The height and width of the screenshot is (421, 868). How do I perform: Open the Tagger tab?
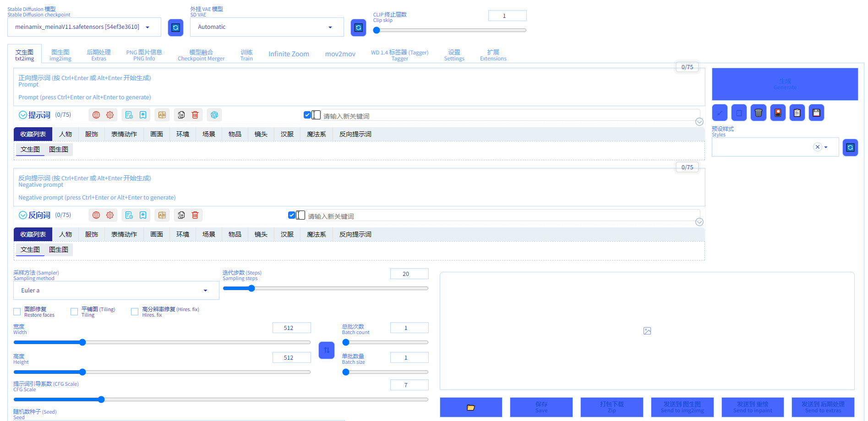coord(399,55)
